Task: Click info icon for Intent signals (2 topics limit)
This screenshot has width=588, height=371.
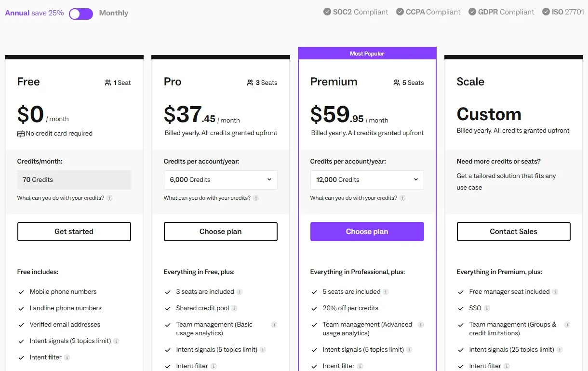Action: 116,341
